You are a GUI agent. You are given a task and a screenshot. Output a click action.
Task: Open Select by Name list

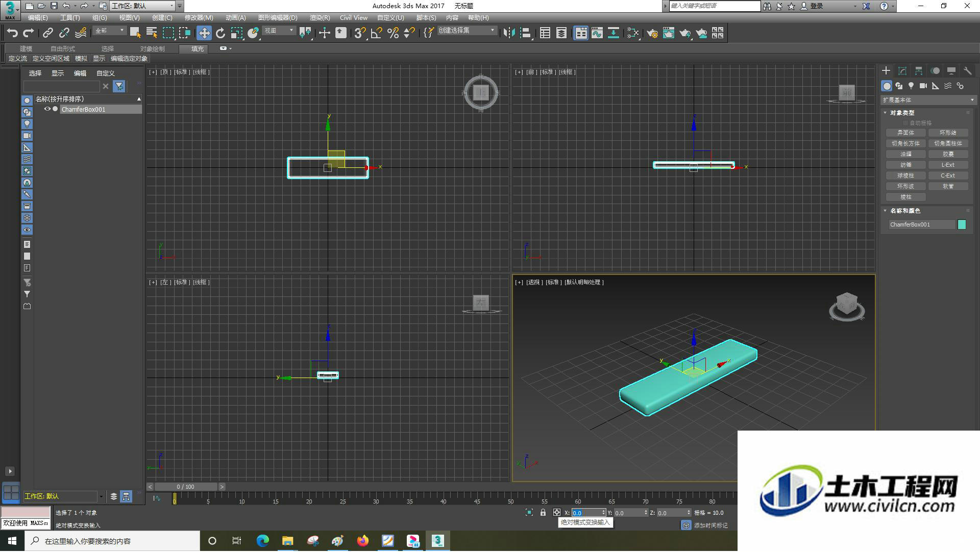tap(152, 33)
